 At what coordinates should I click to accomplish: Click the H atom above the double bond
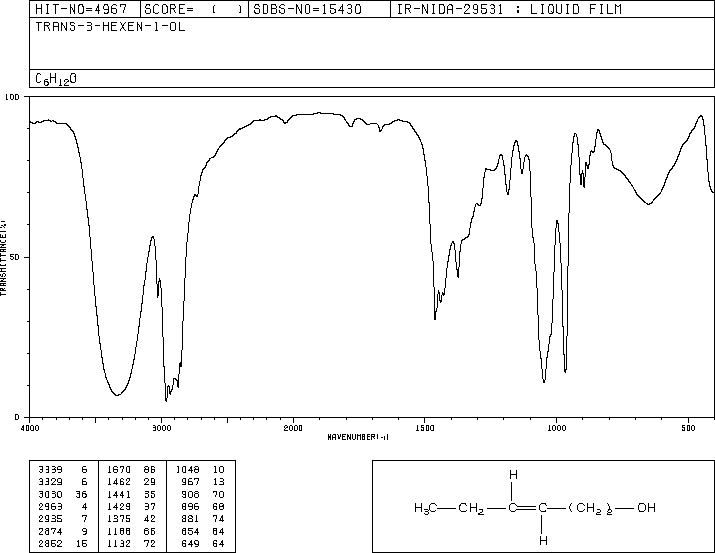point(513,475)
